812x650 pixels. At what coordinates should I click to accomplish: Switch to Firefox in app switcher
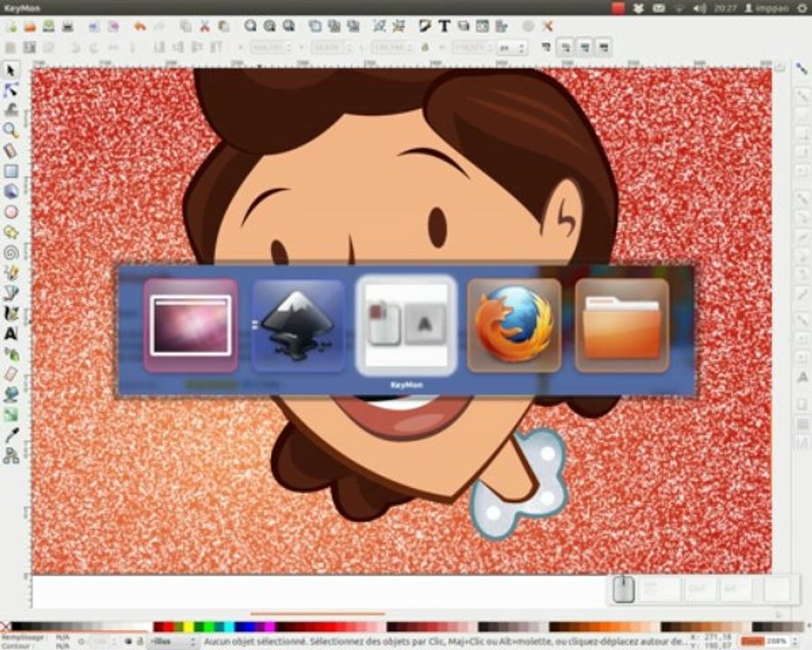513,326
